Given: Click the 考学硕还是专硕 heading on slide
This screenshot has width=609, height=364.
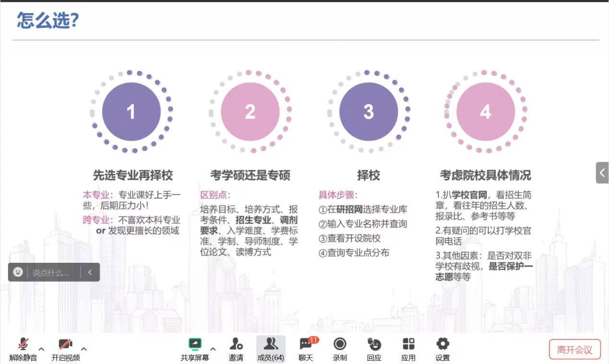Looking at the screenshot, I should pos(250,175).
